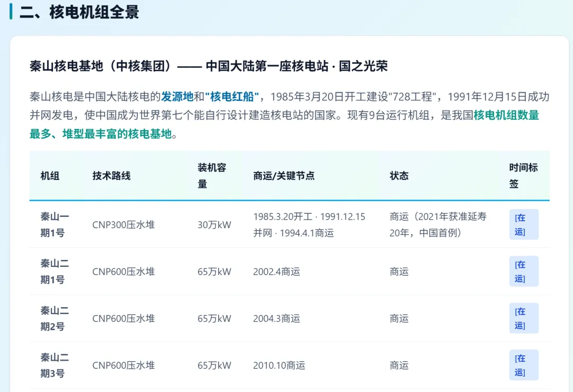Click the highlighted 发源地 text
This screenshot has width=573, height=392.
click(x=177, y=97)
